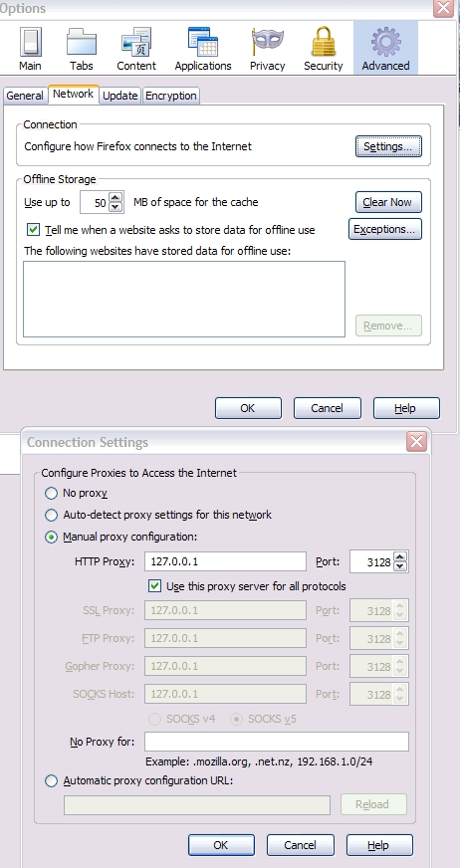Viewport: 460px width, 868px height.
Task: Switch to the Applications pane icon
Action: 202,42
